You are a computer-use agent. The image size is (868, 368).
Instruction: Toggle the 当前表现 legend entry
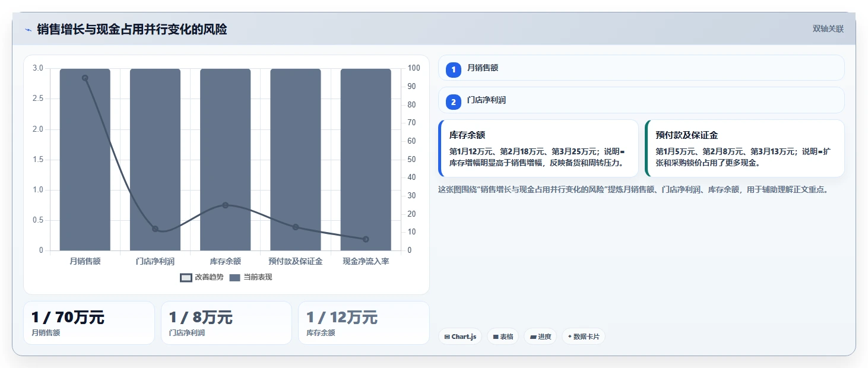click(251, 277)
